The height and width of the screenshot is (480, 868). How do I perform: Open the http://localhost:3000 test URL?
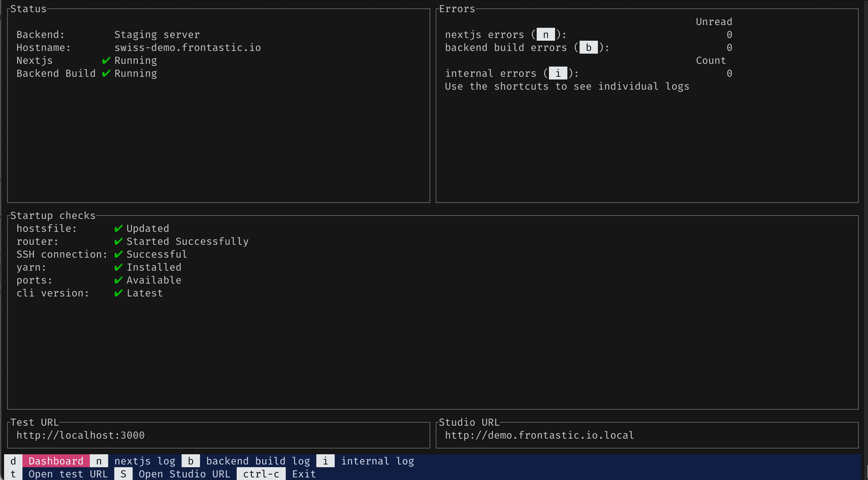pyautogui.click(x=80, y=435)
